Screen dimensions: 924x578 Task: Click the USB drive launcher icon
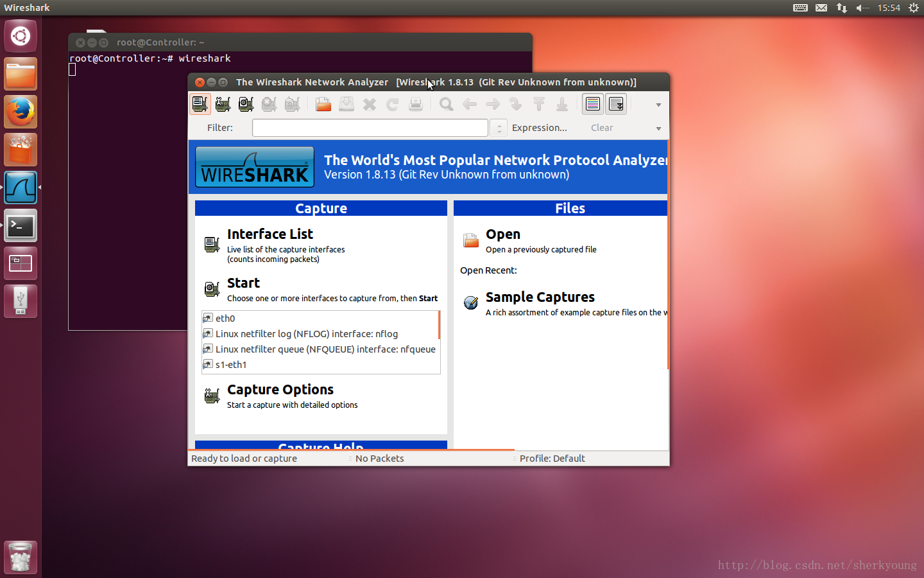[x=21, y=301]
